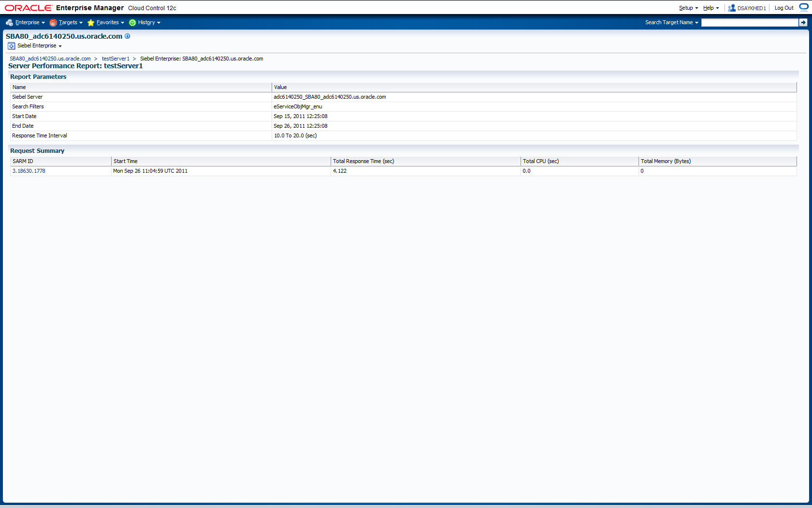Follow the SBA80_adc6140250.us.oracle.com breadcrumb link
Viewport: 812px width, 508px height.
tap(50, 59)
